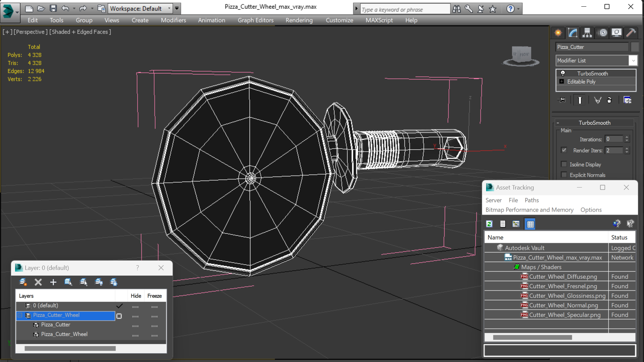Click object color swatch beside Pizza_Cutter name
The height and width of the screenshot is (362, 644).
[635, 47]
